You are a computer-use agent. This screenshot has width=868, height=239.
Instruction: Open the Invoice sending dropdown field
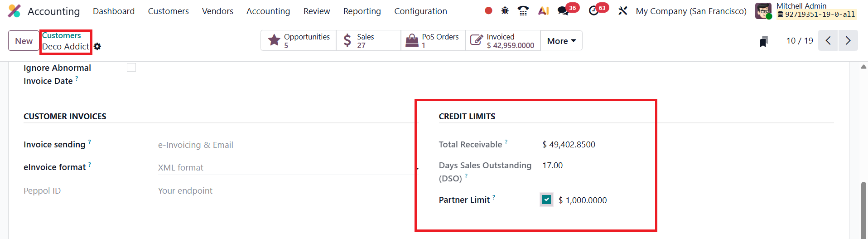pos(285,145)
